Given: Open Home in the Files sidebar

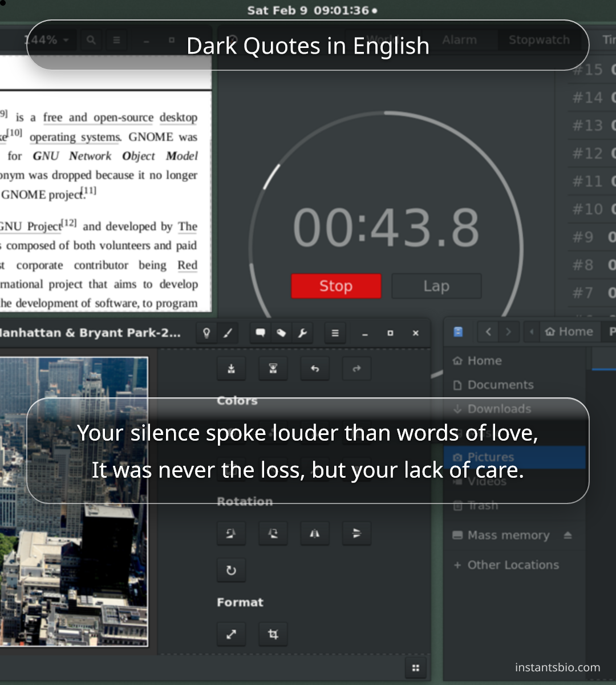Looking at the screenshot, I should (x=514, y=361).
